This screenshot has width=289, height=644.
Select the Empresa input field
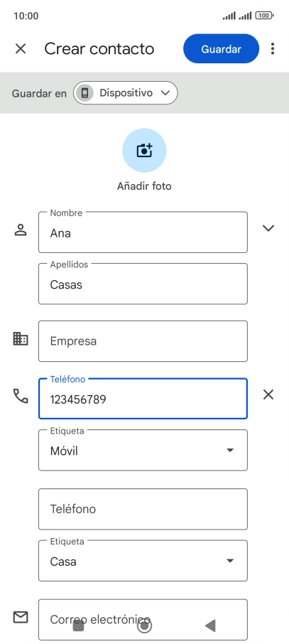[143, 341]
